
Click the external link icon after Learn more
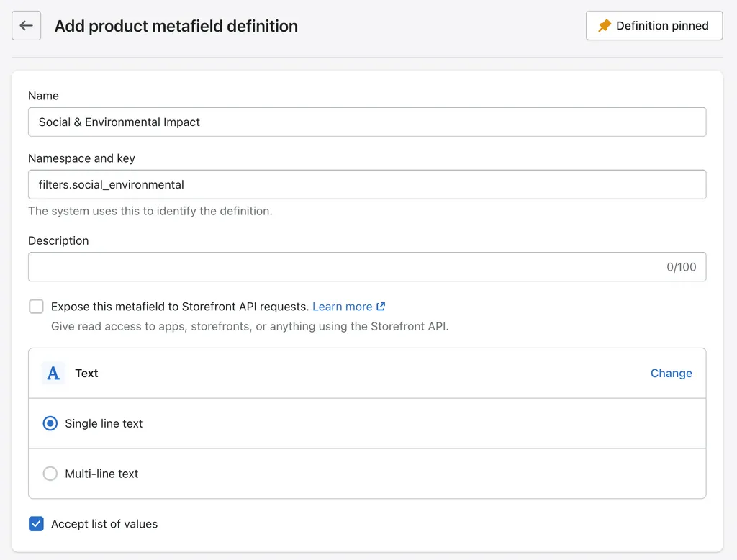click(x=381, y=307)
